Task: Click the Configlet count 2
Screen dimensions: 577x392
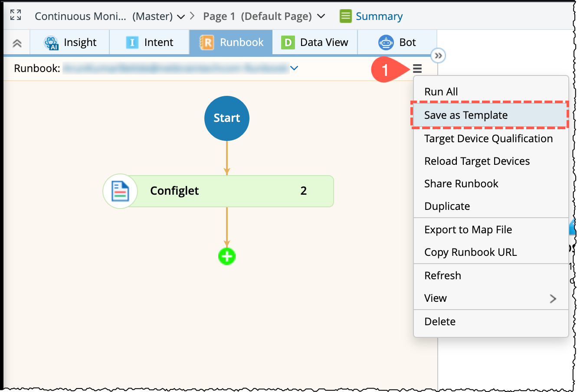Action: 304,191
